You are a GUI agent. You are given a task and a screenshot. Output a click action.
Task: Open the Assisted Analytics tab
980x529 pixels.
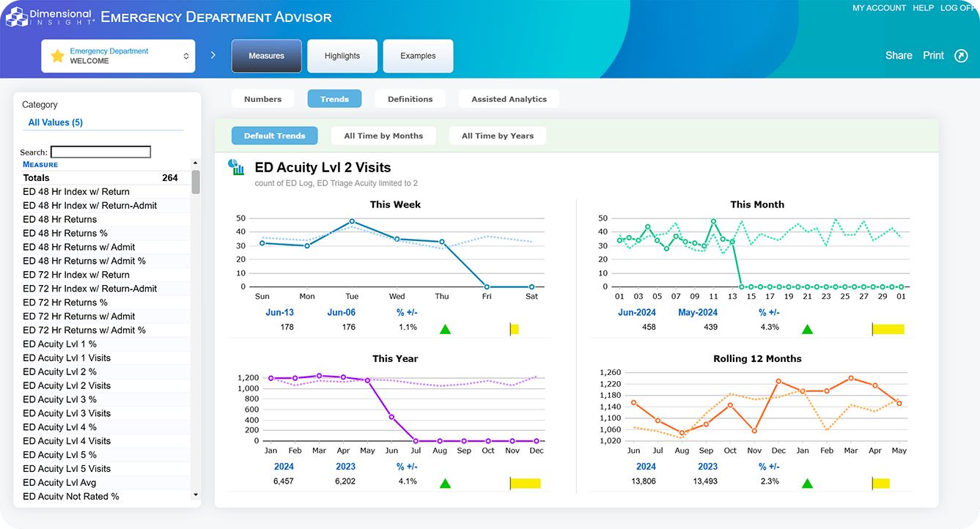[509, 99]
